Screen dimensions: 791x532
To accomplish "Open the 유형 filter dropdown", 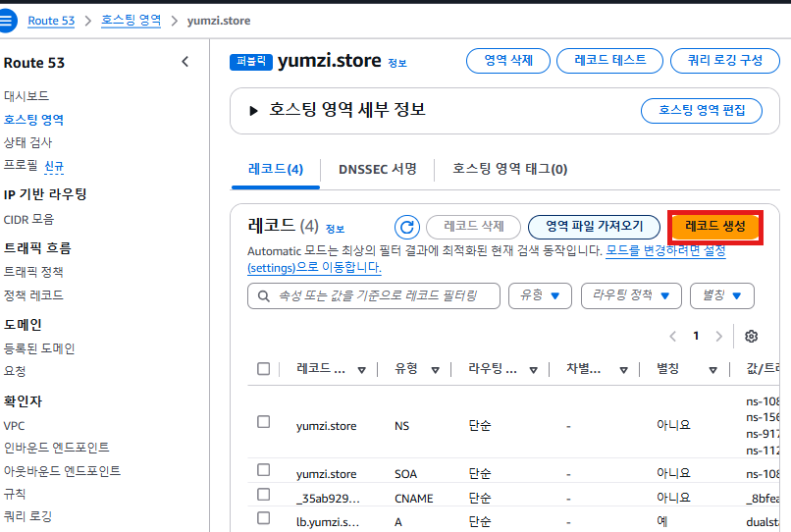I will click(540, 295).
